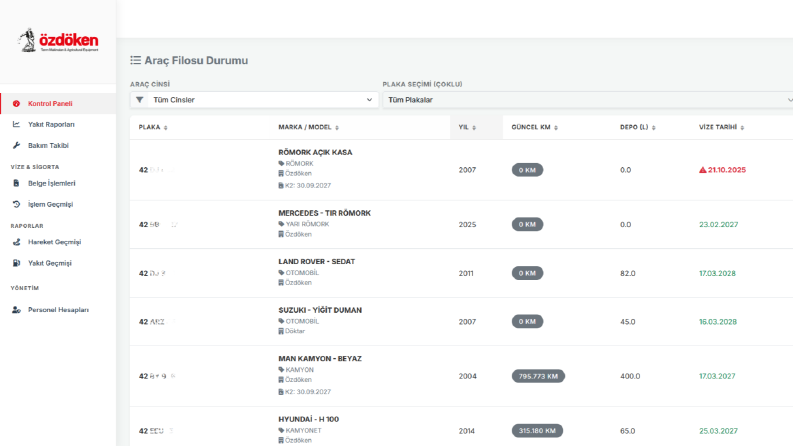Click SUZUKI - YİĞİT DUMAN vehicle name

click(x=320, y=310)
